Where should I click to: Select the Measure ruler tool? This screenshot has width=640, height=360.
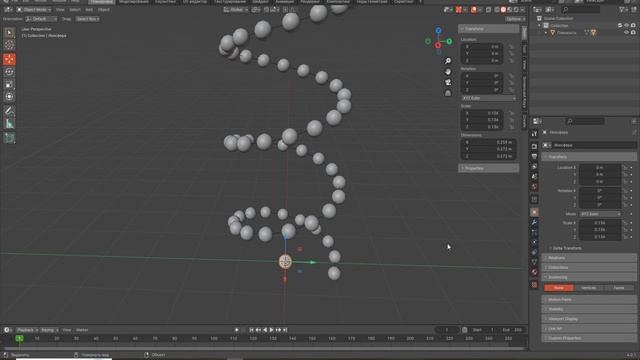click(9, 123)
